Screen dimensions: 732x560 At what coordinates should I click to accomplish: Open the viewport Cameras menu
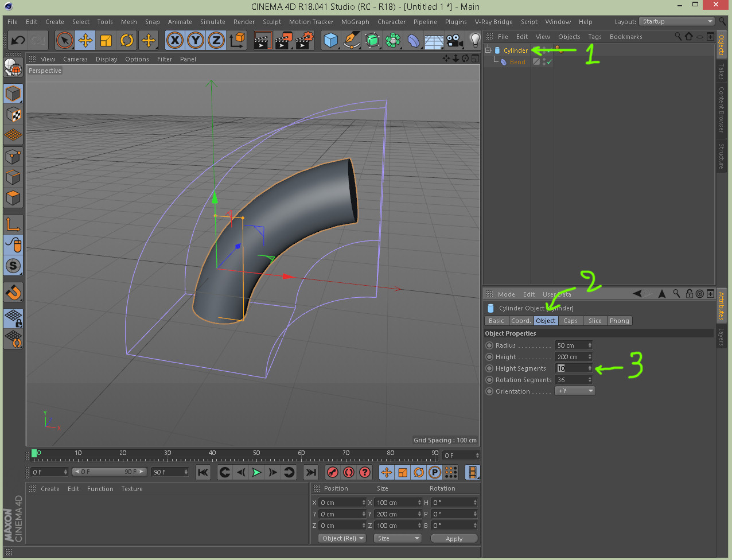point(75,59)
